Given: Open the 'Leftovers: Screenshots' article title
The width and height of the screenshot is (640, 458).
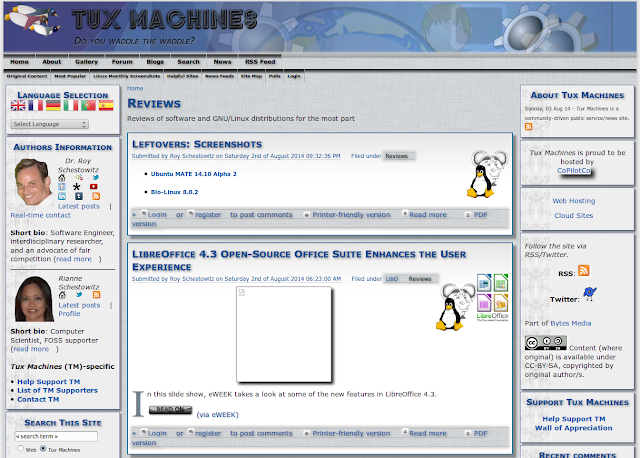Looking at the screenshot, I should pyautogui.click(x=197, y=144).
